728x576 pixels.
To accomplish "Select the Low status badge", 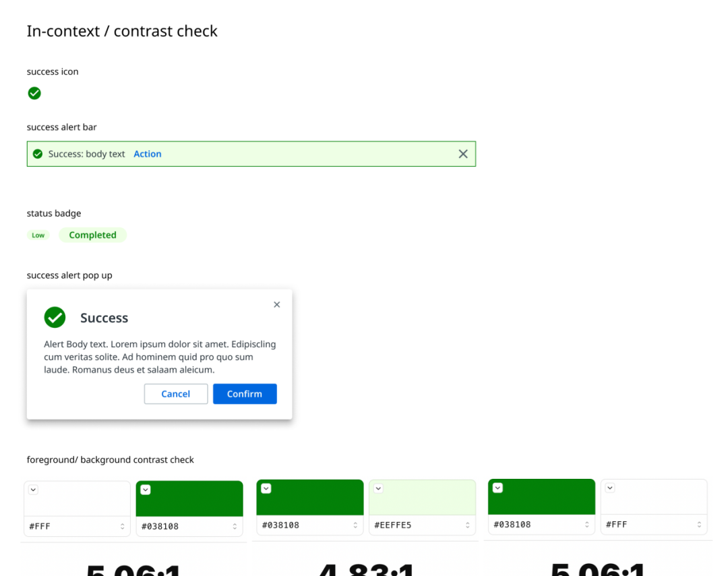I will [38, 235].
